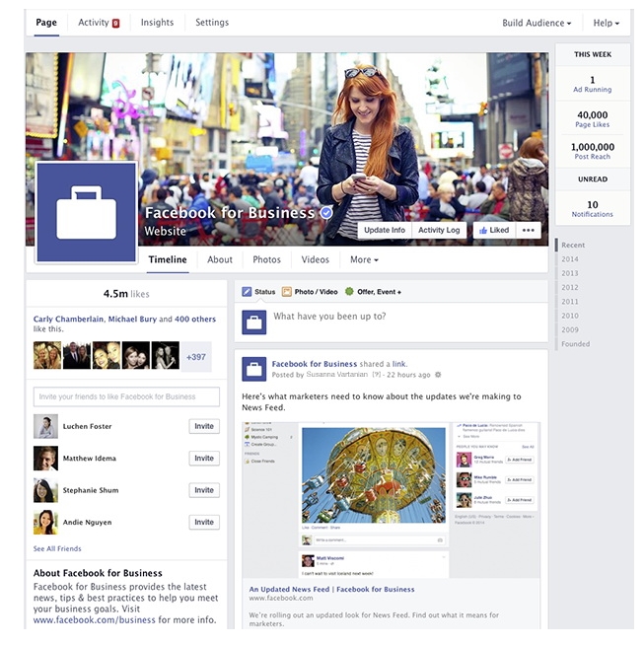Click the 4.5m likes count
This screenshot has width=644, height=645.
pyautogui.click(x=126, y=294)
